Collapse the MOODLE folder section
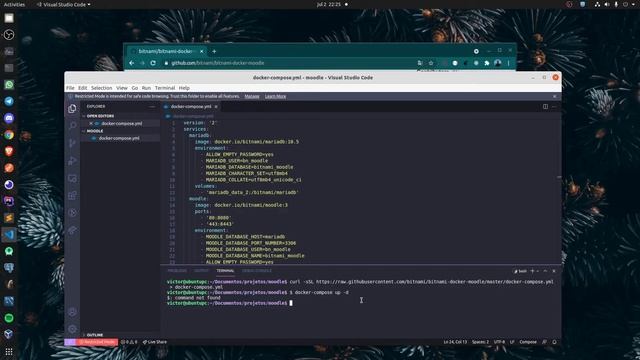Viewport: 640px width, 360px height. click(95, 131)
